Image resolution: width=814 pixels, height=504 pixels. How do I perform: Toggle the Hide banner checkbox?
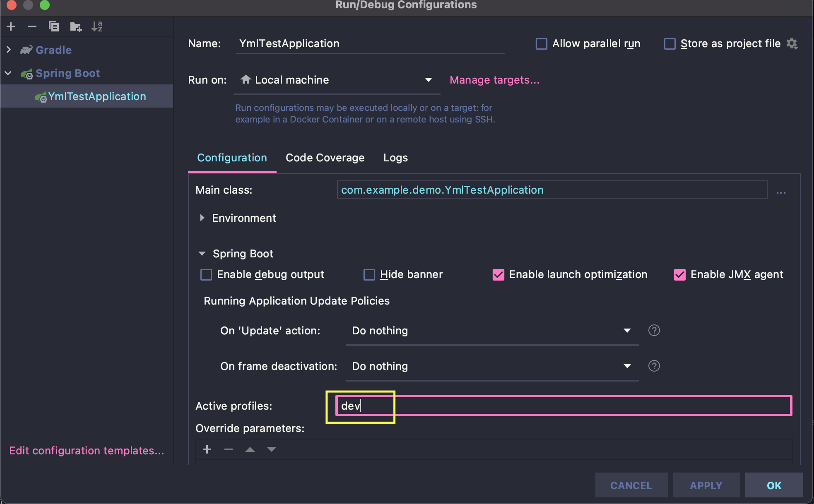[x=369, y=275]
